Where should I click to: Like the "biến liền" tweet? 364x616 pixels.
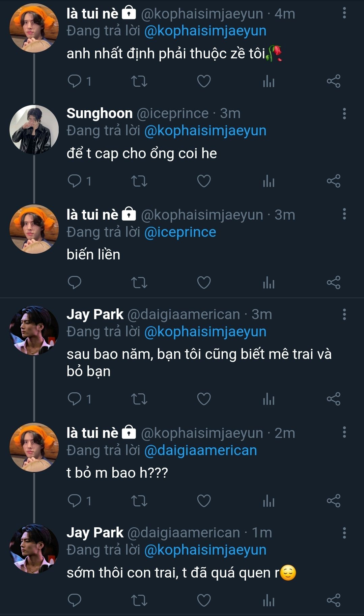point(204,282)
